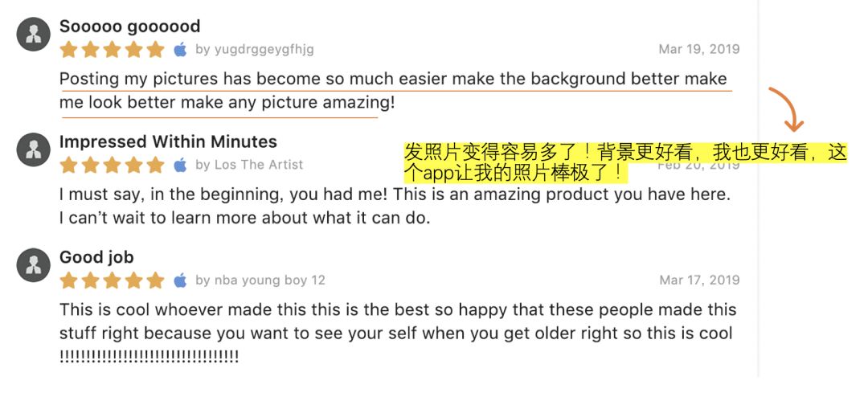The height and width of the screenshot is (397, 868).
Task: Click Apple logo next to yugdrggeygfhjg
Action: pos(181,50)
